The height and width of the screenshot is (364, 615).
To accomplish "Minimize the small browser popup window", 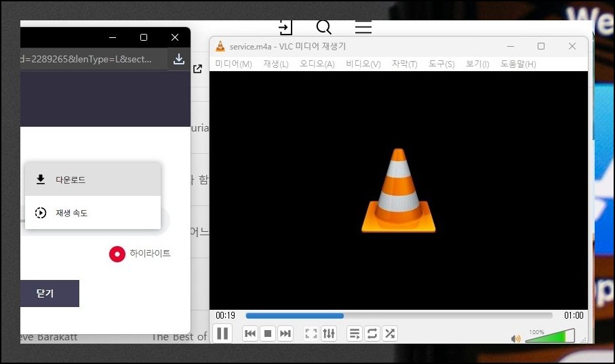I will (x=113, y=37).
